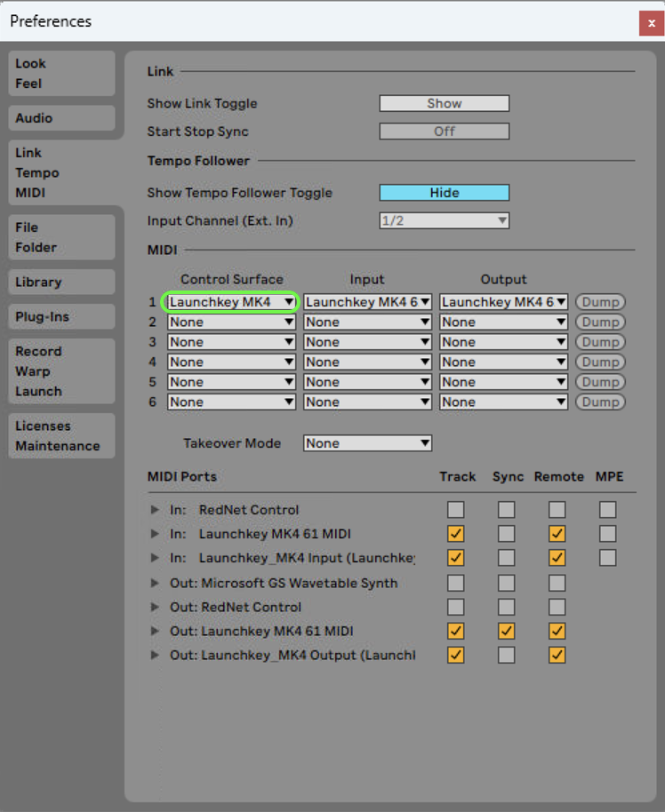Expand In: Launchkey MK4 61 MIDI port
This screenshot has width=665, height=812.
pos(155,533)
